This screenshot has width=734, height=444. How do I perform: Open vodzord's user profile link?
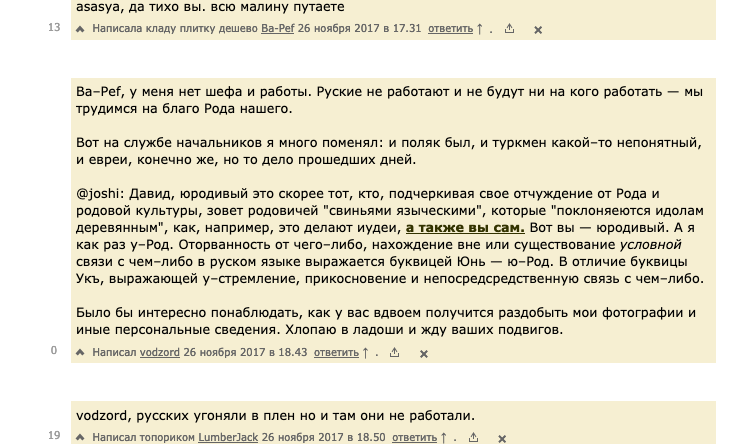[159, 352]
